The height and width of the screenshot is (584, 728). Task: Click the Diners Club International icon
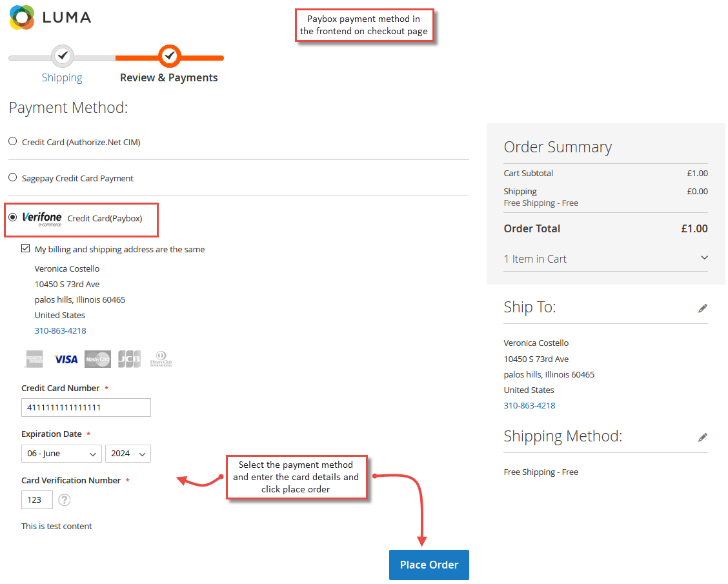tap(161, 359)
